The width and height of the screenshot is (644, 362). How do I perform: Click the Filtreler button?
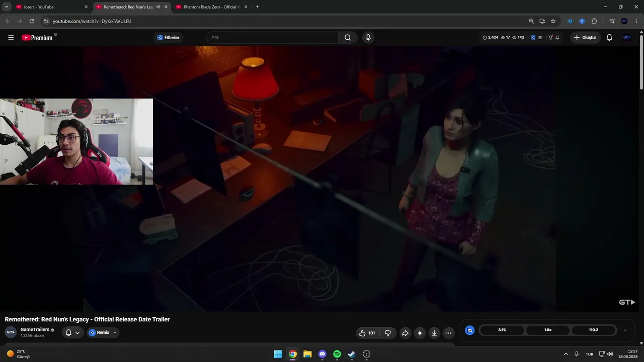coord(169,37)
